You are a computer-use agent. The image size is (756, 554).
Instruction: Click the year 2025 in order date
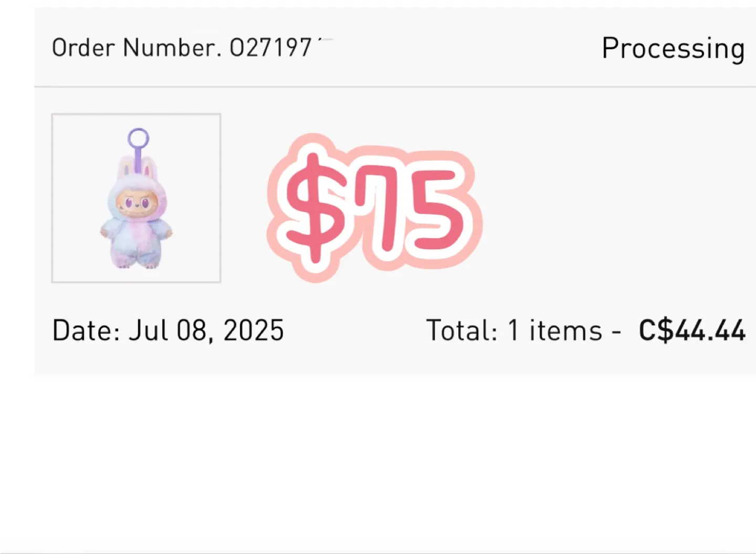254,331
